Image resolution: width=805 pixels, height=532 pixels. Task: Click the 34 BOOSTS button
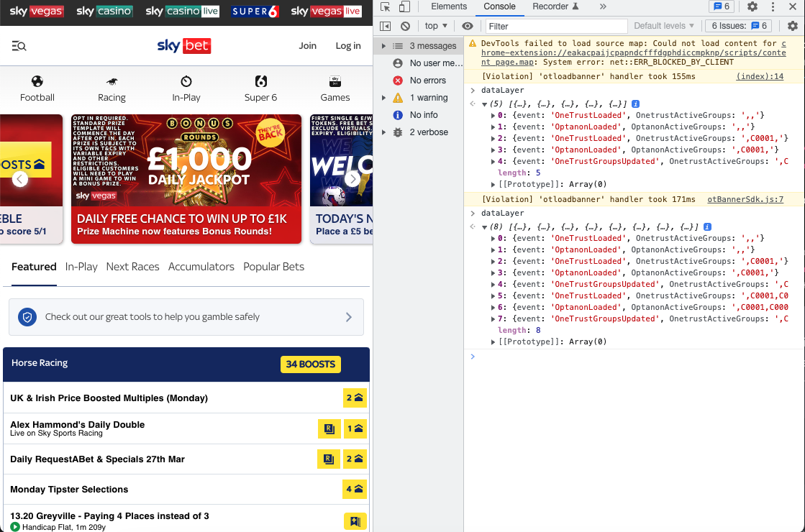point(311,364)
